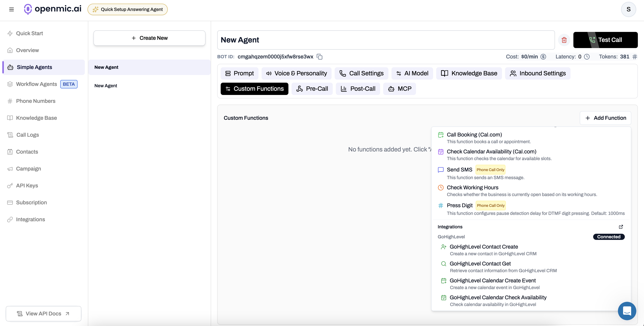This screenshot has height=326, width=644.
Task: Click the tokens hash icon
Action: [x=635, y=57]
